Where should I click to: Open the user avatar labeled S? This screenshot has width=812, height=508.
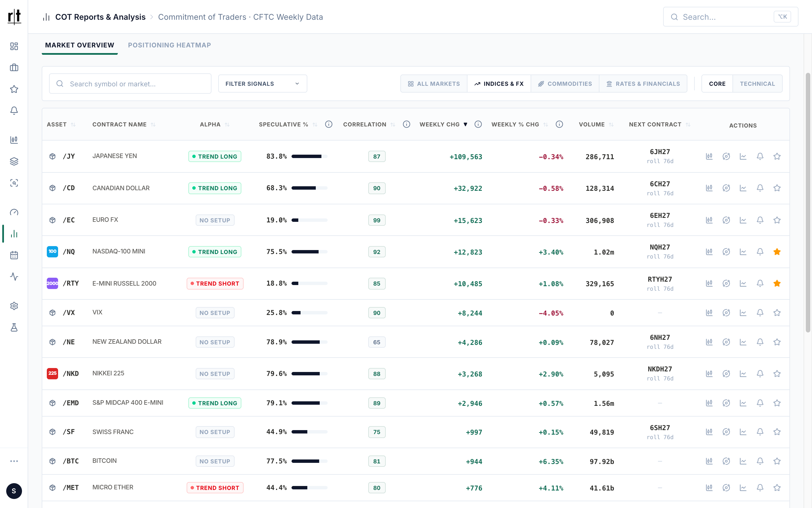click(14, 491)
